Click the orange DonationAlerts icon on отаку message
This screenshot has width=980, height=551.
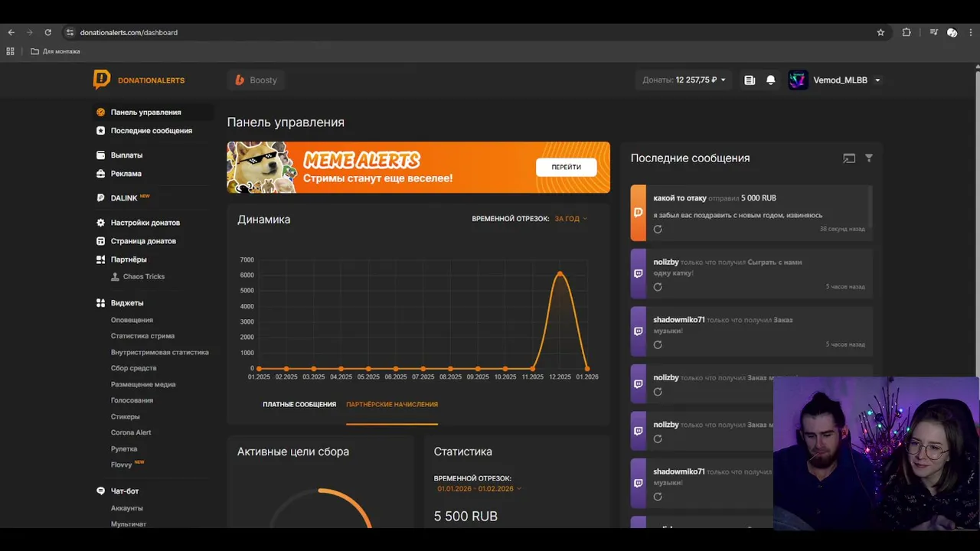pyautogui.click(x=639, y=213)
